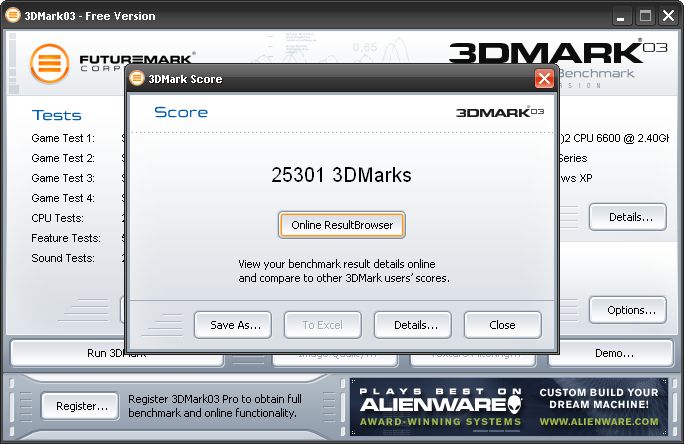
Task: Click the 'Game Test 2:' label
Action: tap(63, 158)
